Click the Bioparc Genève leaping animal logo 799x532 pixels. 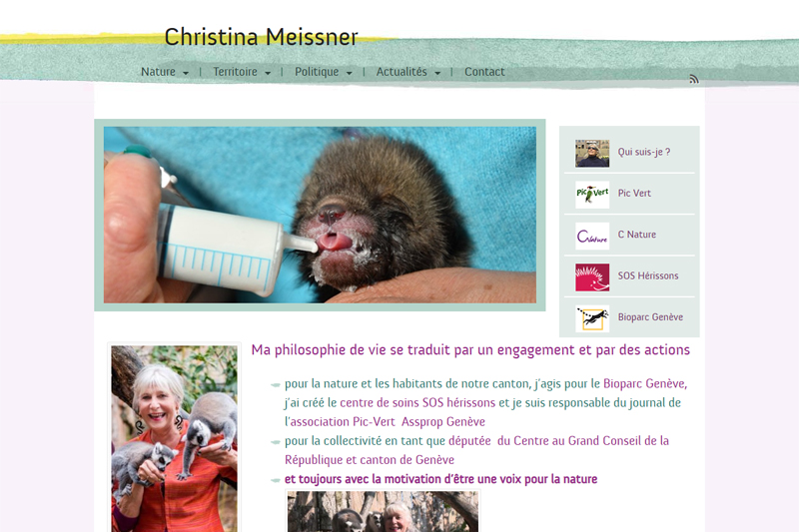click(x=592, y=318)
